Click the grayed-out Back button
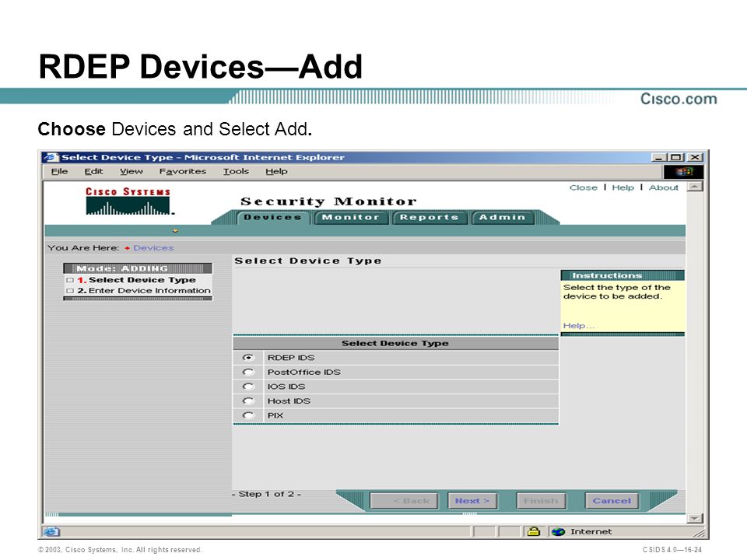This screenshot has width=747, height=560. point(404,500)
